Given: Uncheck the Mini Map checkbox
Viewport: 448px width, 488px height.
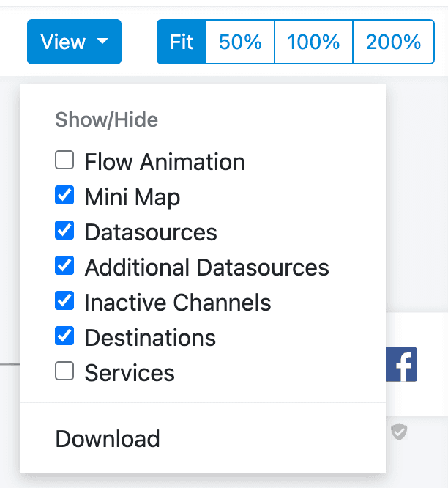Looking at the screenshot, I should coord(64,195).
